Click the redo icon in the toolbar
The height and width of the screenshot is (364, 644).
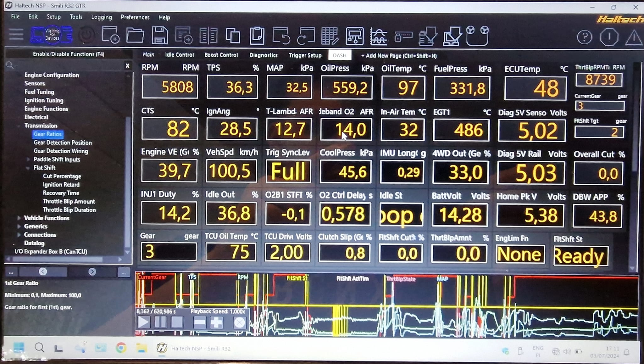click(x=306, y=35)
